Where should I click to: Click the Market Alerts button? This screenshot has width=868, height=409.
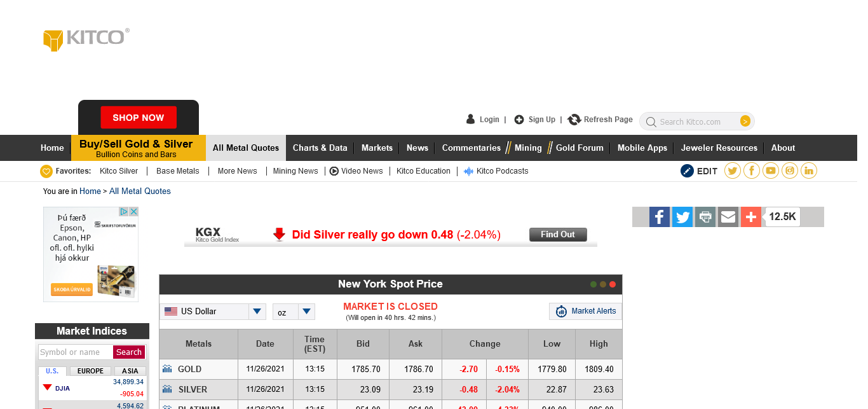pyautogui.click(x=585, y=311)
